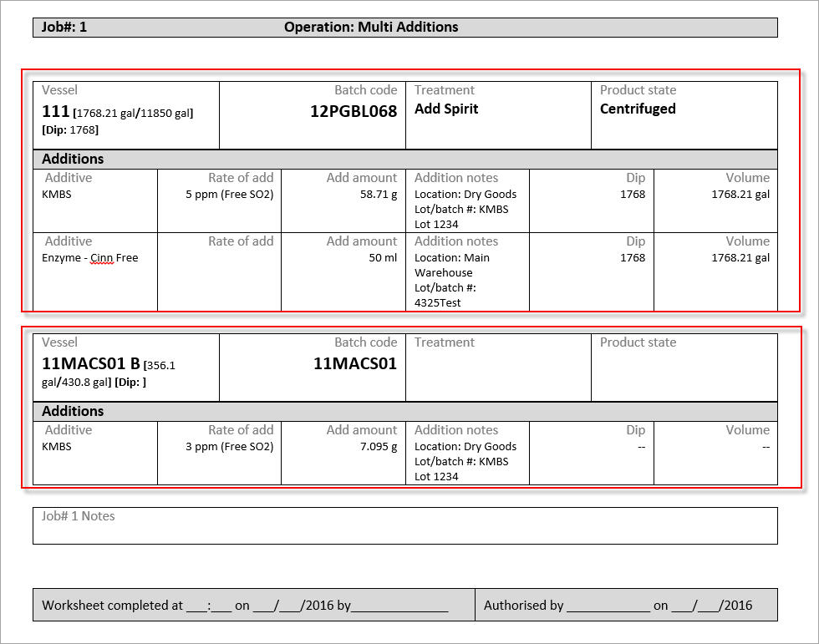The height and width of the screenshot is (644, 819).
Task: Select rate '3 ppm (Free SO2)'
Action: pyautogui.click(x=229, y=447)
